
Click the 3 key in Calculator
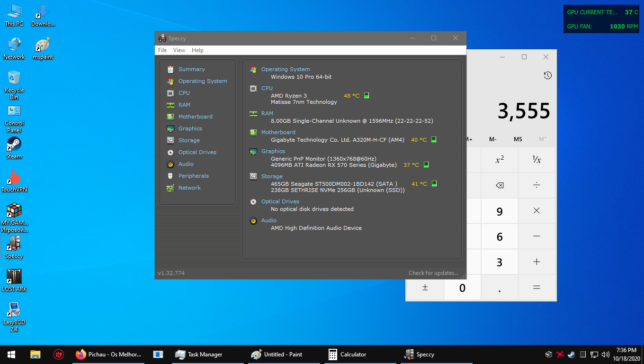tap(500, 262)
